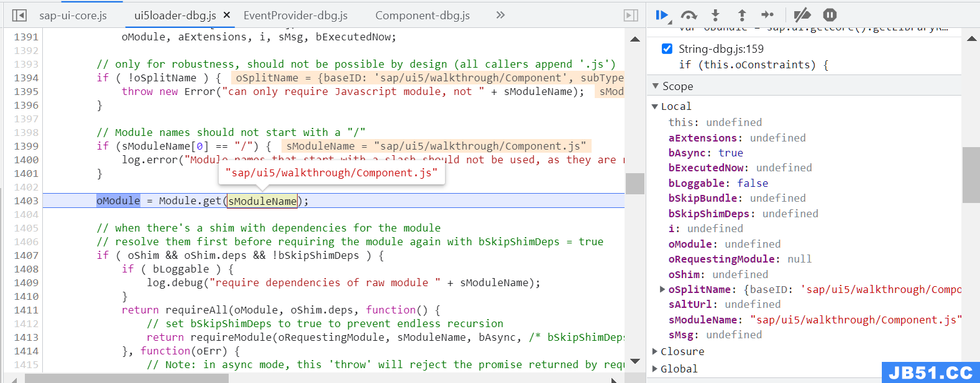Set breakpoint on line 1407

(26, 256)
